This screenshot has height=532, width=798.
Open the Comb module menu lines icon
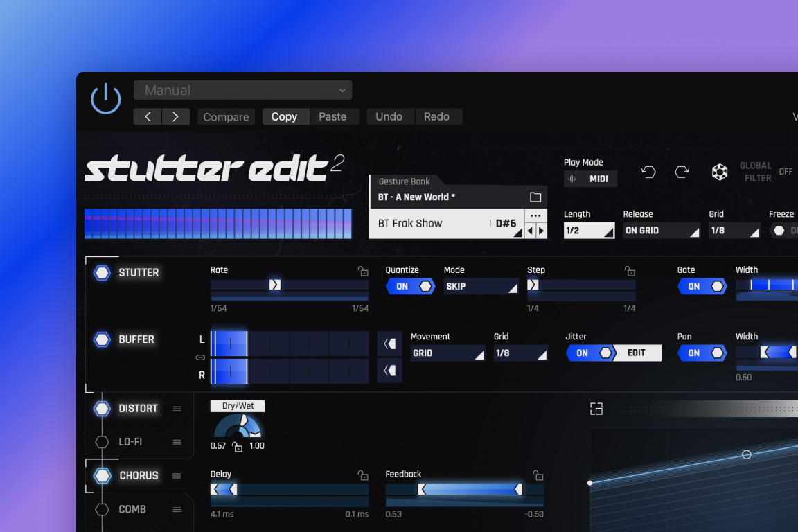[x=177, y=509]
